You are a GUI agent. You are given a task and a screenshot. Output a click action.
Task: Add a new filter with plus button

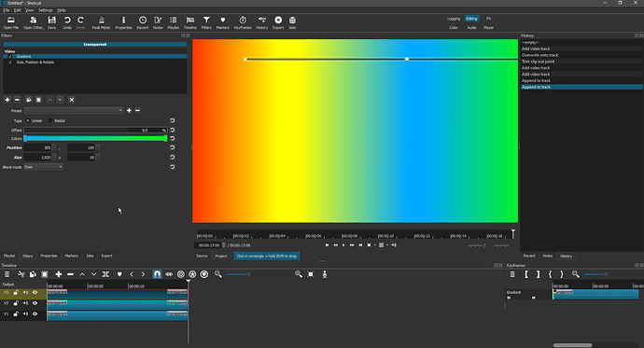pos(7,100)
